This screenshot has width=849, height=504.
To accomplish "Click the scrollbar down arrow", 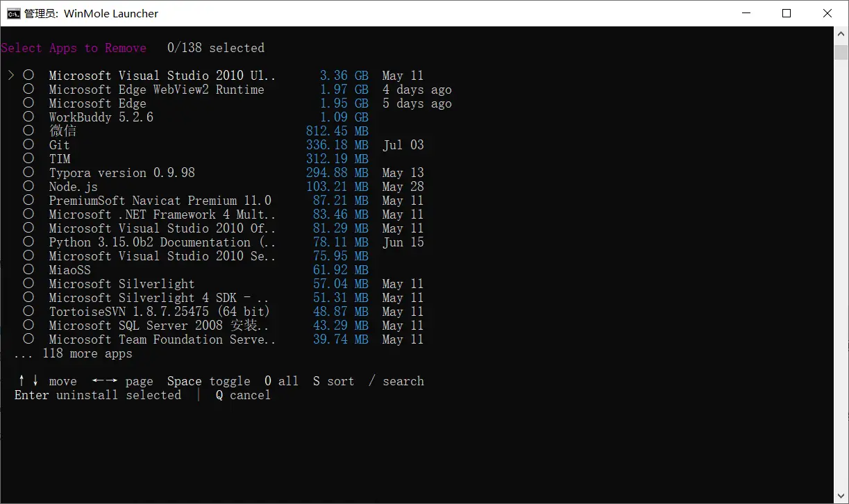I will [x=841, y=496].
